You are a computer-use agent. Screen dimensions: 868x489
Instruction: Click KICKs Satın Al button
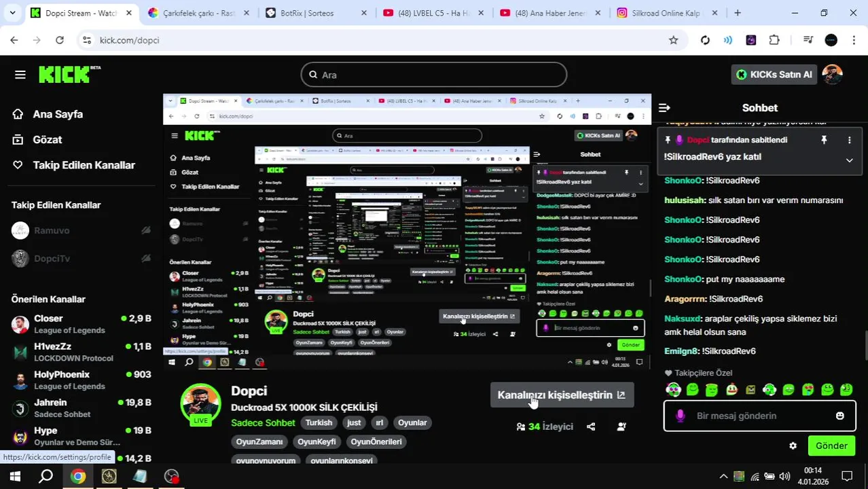(x=774, y=75)
